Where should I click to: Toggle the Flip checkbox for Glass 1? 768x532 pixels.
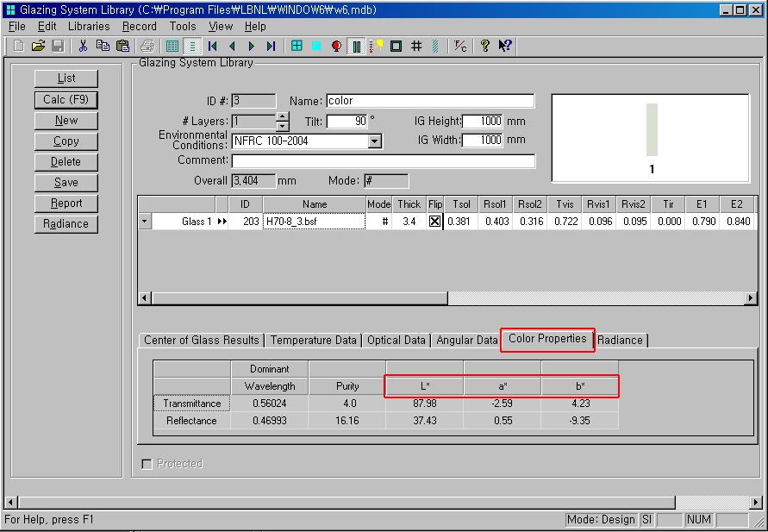(x=435, y=222)
